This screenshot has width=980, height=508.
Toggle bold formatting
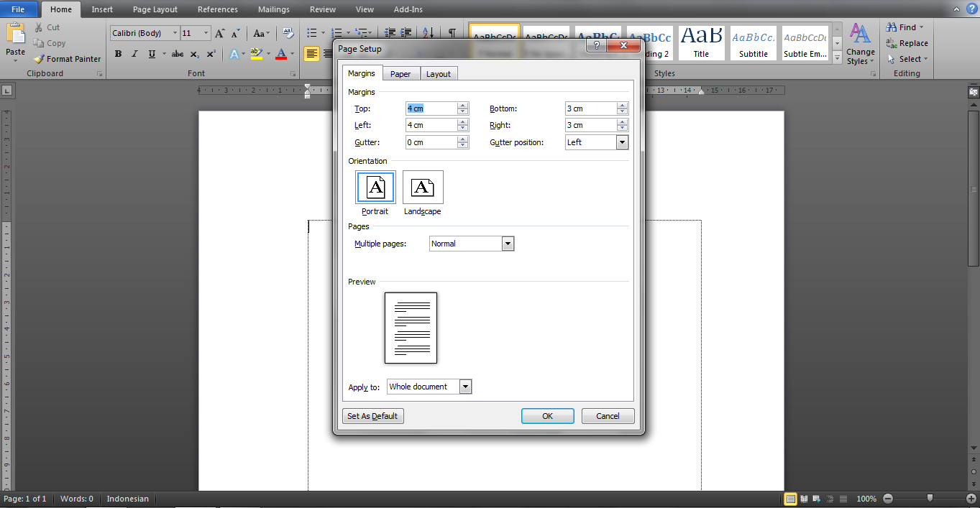click(118, 53)
